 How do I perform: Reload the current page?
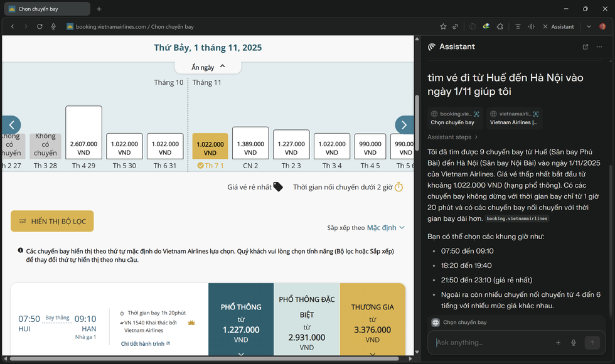click(x=40, y=26)
